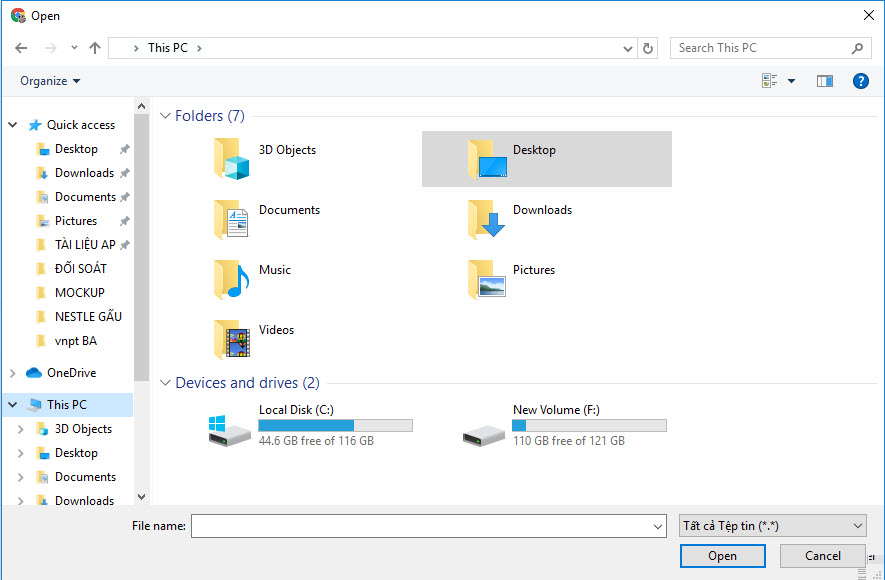Open the view options dropdown arrow
Viewport: 885px width, 580px height.
coord(792,81)
